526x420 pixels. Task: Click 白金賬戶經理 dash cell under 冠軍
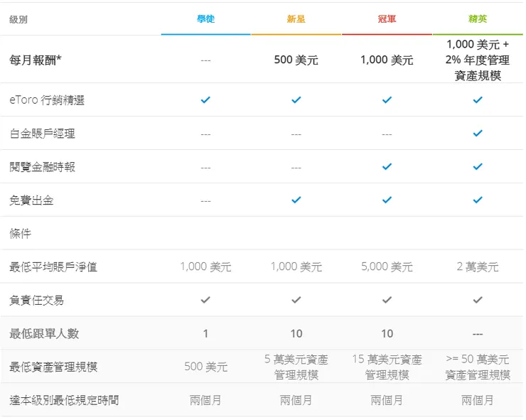click(387, 134)
